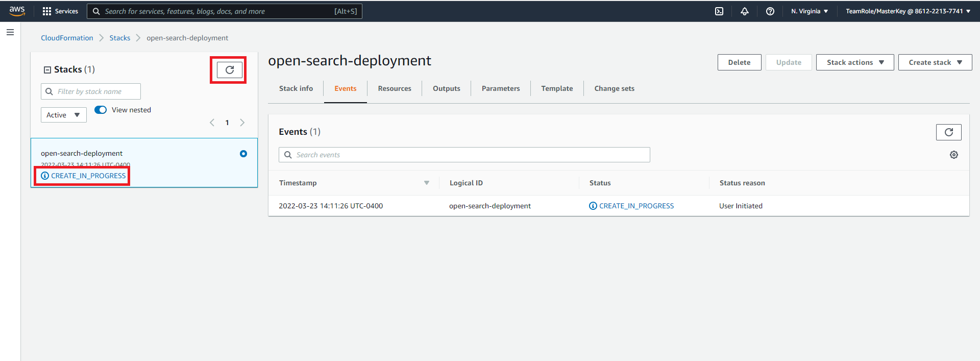Open the N. Virginia region selector
This screenshot has height=361, width=980.
click(x=810, y=11)
